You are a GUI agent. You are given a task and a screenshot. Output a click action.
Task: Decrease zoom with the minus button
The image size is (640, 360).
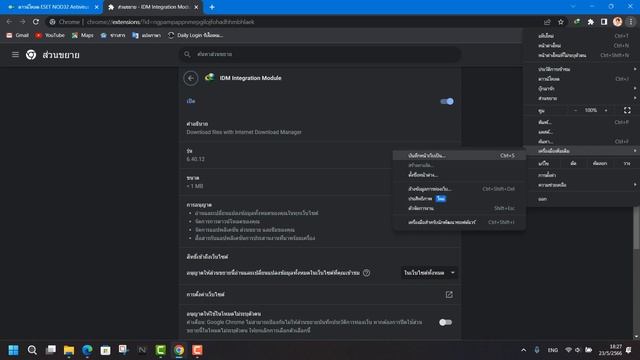coord(576,110)
